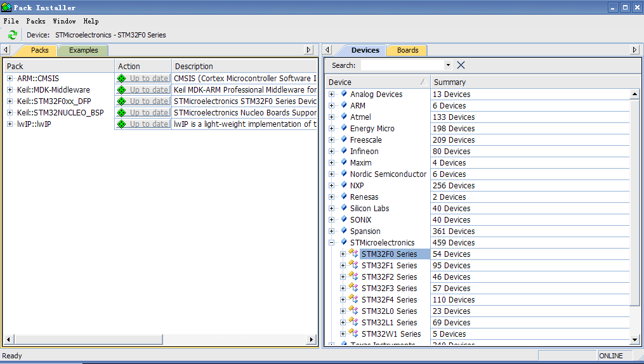Click Up to date button for Keil::MDK-Middleware
Viewport: 644px width, 364px height.
tap(143, 90)
